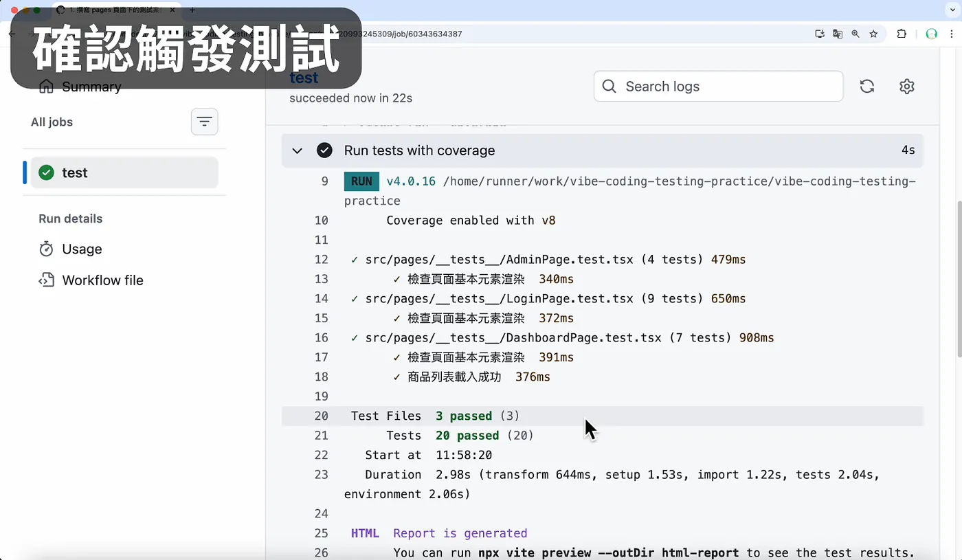This screenshot has height=560, width=962.
Task: Select log line number 9
Action: coord(324,181)
